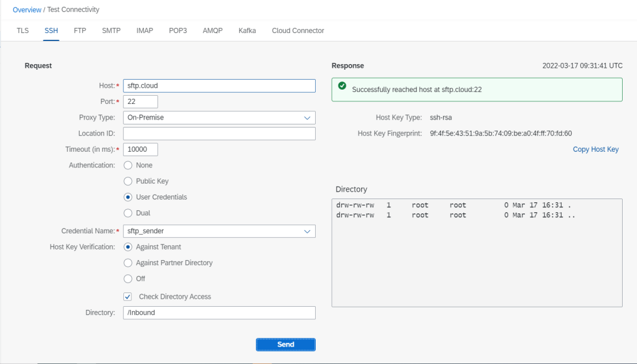
Task: Open the Credential Name dropdown
Action: point(219,231)
